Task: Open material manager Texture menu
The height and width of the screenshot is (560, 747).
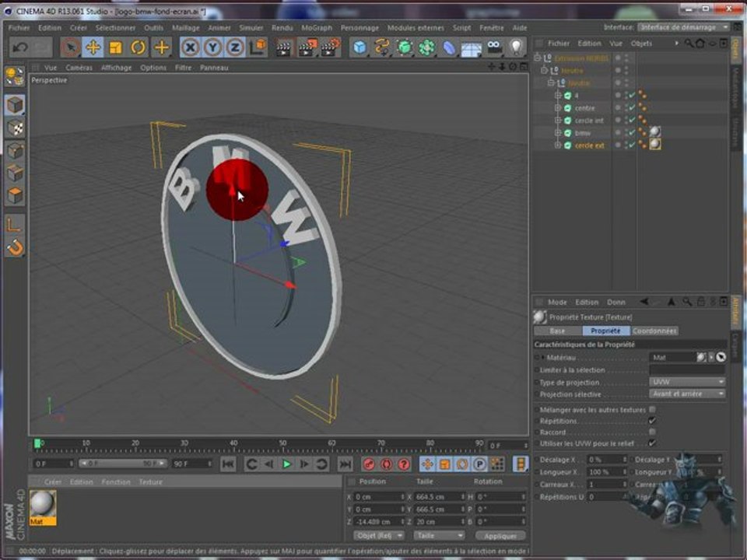Action: pos(151,482)
